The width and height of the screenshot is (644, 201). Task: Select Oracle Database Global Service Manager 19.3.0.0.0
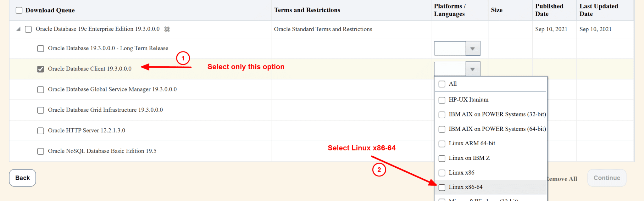pyautogui.click(x=41, y=90)
